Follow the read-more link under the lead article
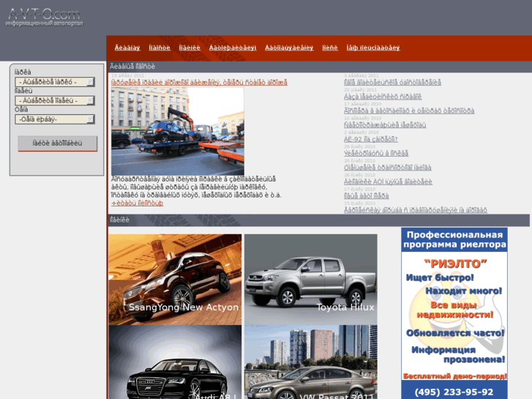Image resolution: width=532 pixels, height=399 pixels. pyautogui.click(x=137, y=203)
